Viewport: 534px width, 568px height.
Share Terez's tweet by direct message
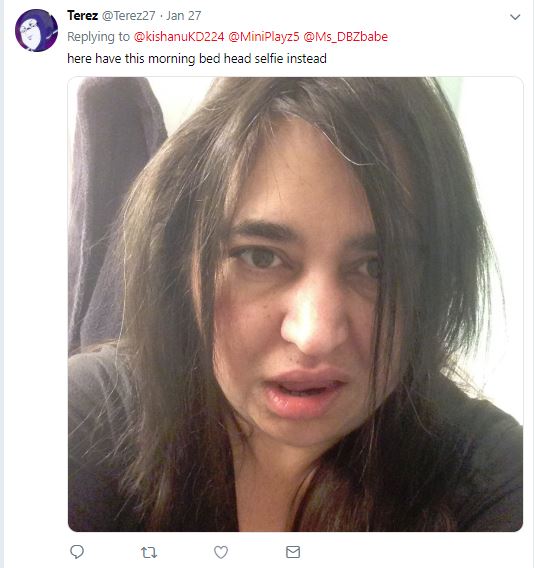[x=293, y=552]
